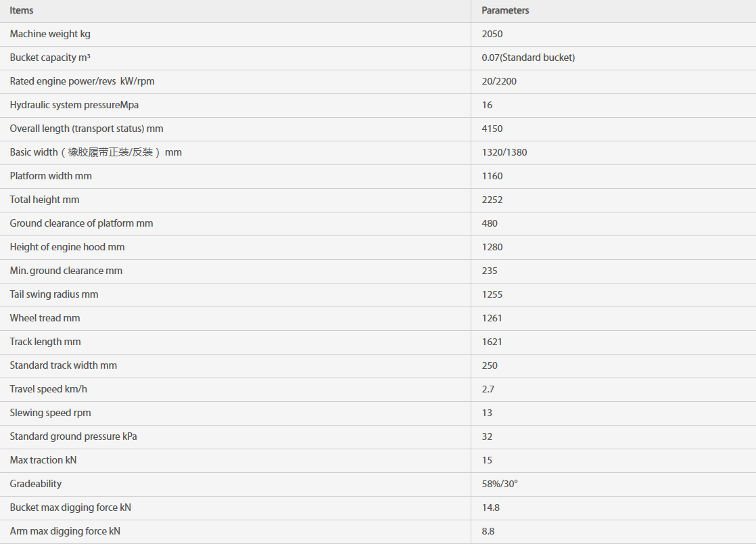Click the Items column header
756x544 pixels.
point(22,11)
